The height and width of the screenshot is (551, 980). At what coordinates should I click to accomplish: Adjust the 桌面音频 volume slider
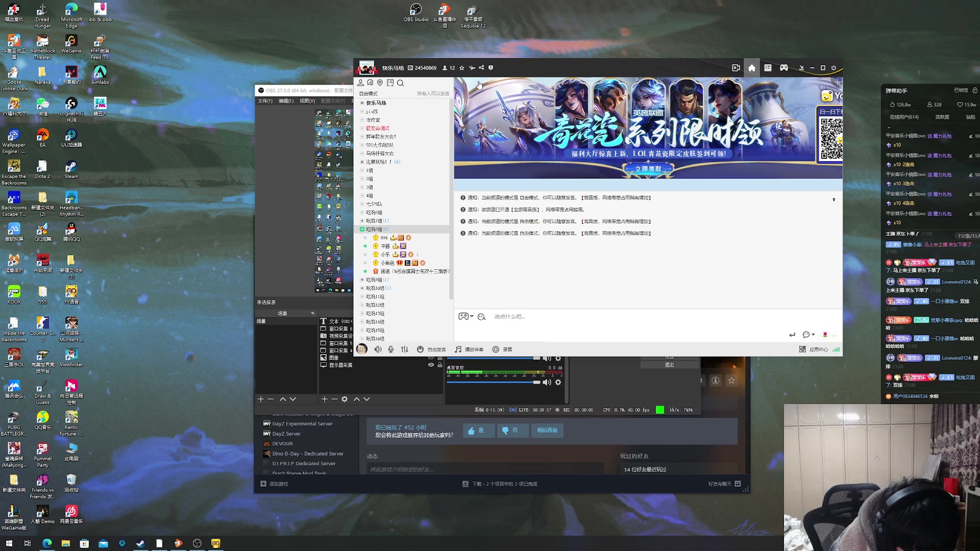click(536, 382)
